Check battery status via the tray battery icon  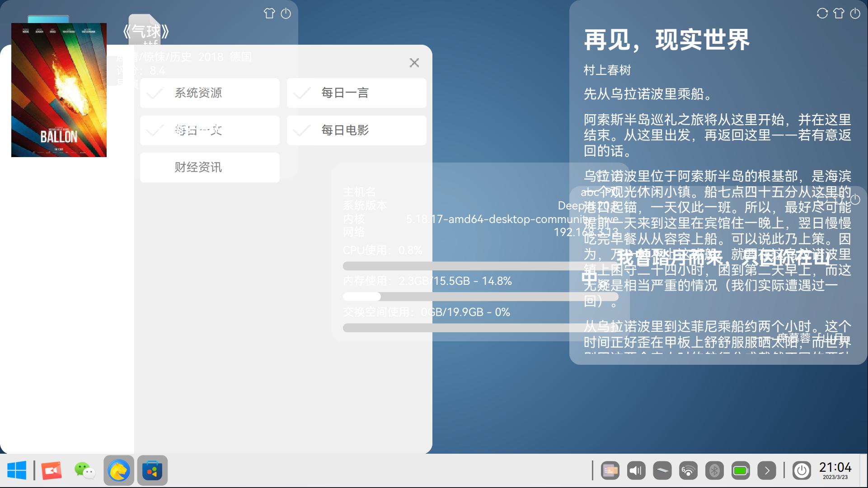click(741, 470)
